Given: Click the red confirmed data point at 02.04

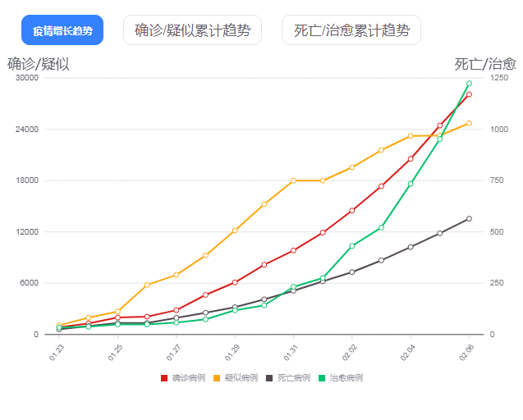Looking at the screenshot, I should coord(411,159).
